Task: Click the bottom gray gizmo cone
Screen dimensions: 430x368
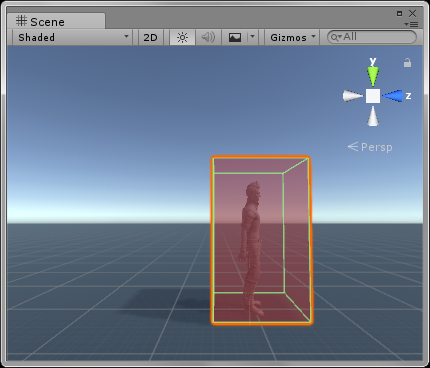Action: pos(373,116)
